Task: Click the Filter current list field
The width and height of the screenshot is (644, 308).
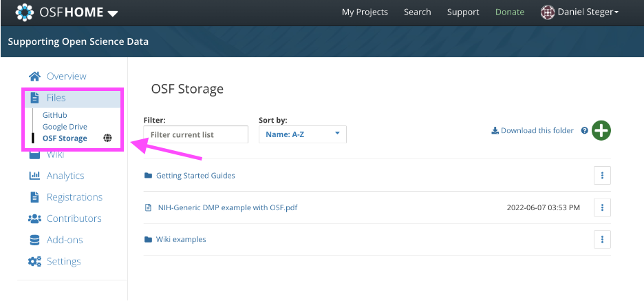Action: [196, 134]
